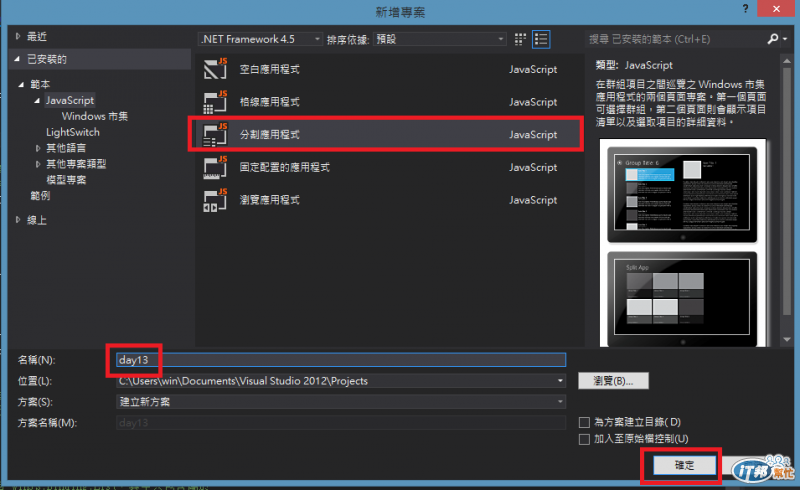Click the navigation app (瀏覽應用程式) template icon
800x490 pixels.
215,200
